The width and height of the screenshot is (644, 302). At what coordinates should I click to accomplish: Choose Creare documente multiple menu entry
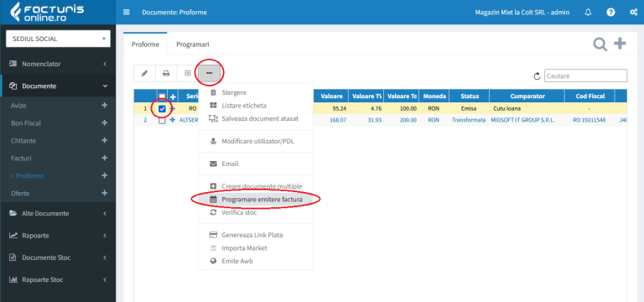(256, 186)
